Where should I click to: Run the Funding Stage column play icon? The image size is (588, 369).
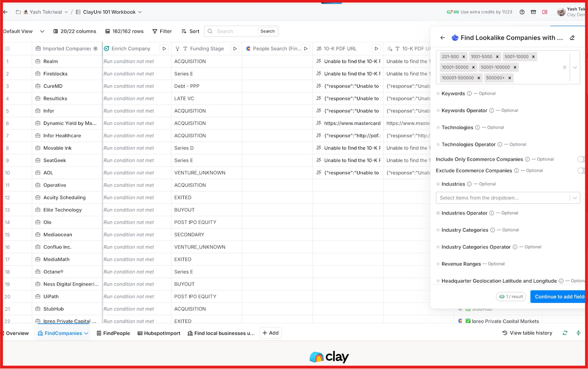click(x=235, y=48)
